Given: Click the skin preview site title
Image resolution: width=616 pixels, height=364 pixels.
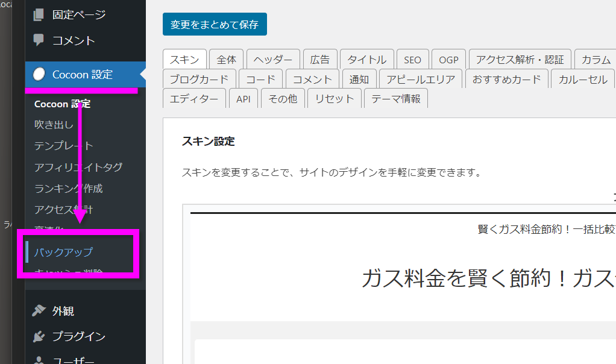Looking at the screenshot, I should (488, 279).
